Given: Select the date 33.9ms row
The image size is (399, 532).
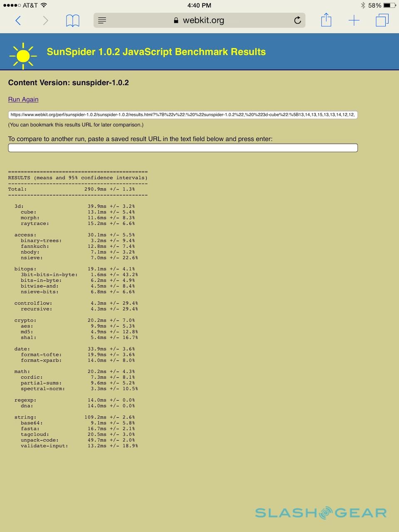Looking at the screenshot, I should (x=74, y=349).
